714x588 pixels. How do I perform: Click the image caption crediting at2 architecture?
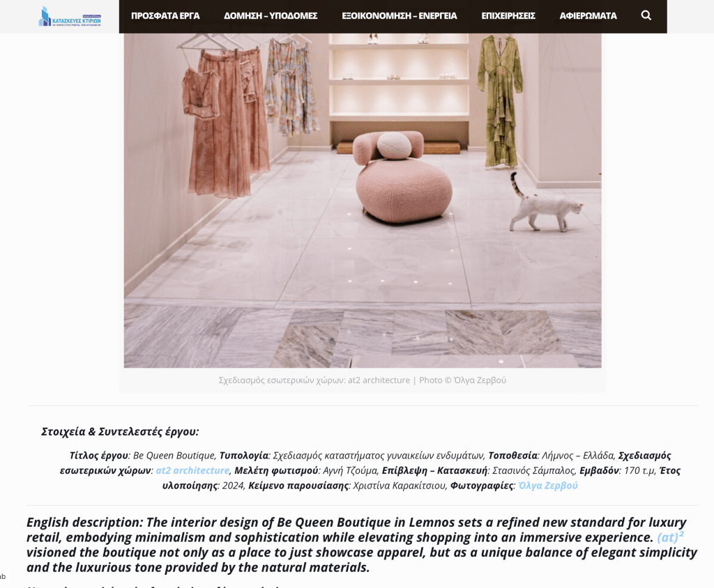(x=363, y=380)
